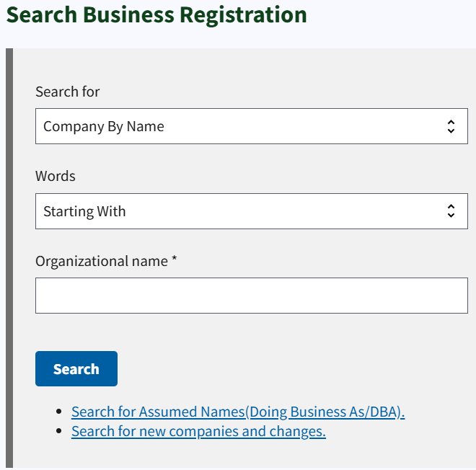Click the up-down chevron in Search for dropdown
This screenshot has height=470, width=476.
(x=451, y=126)
